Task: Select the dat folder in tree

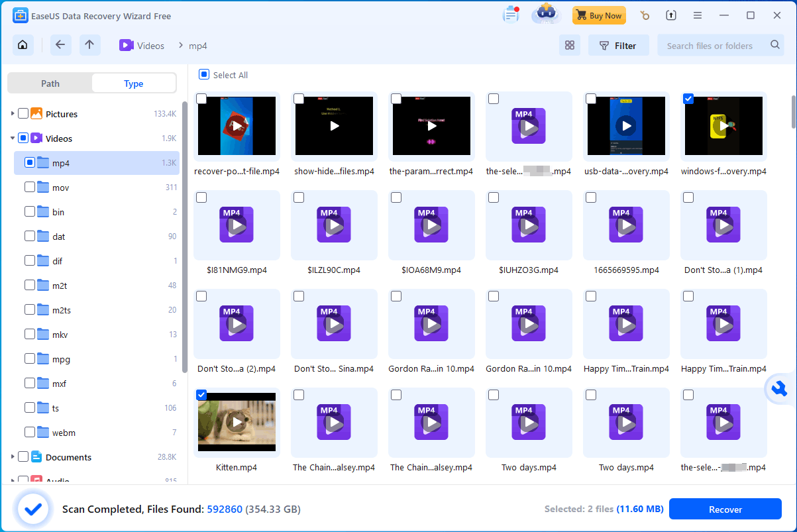Action: point(97,237)
